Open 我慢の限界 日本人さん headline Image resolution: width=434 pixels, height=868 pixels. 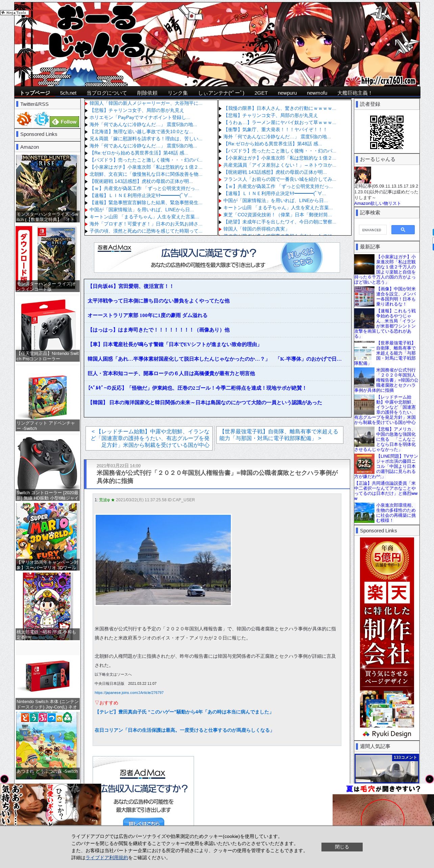[x=280, y=108]
